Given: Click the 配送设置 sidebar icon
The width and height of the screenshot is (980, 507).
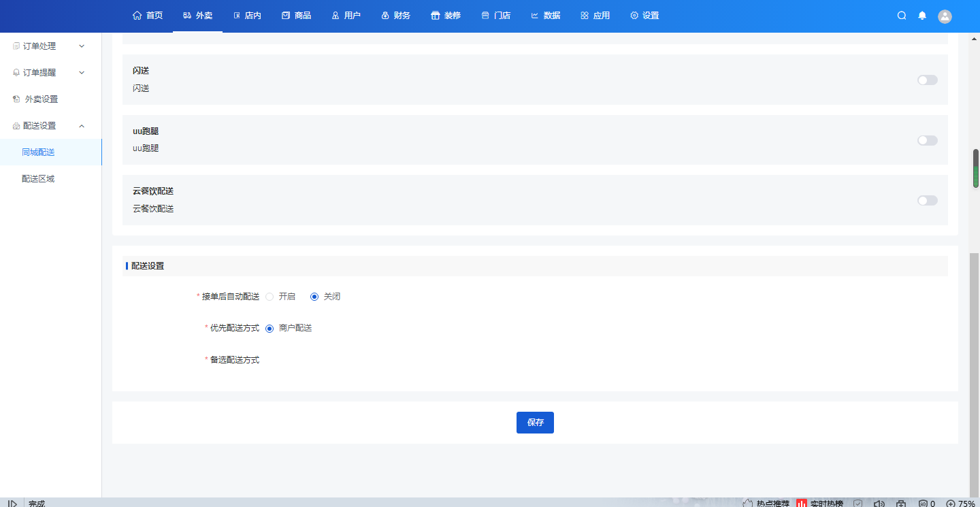Looking at the screenshot, I should point(16,126).
